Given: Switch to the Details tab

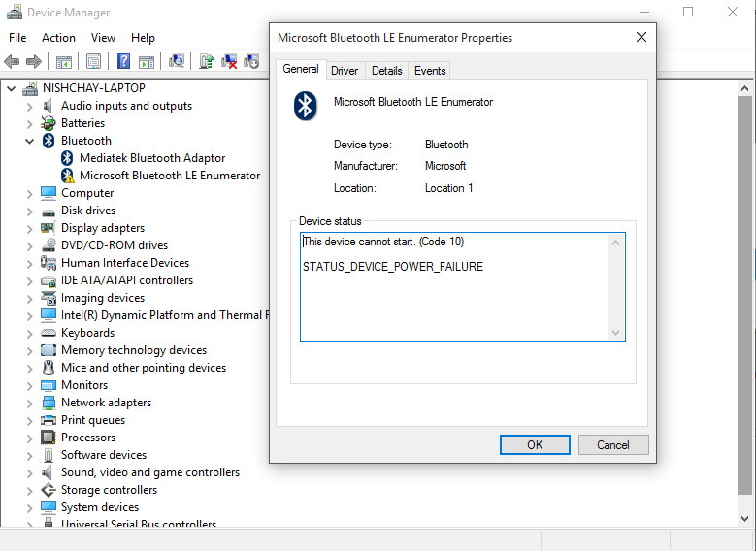Looking at the screenshot, I should coord(386,71).
